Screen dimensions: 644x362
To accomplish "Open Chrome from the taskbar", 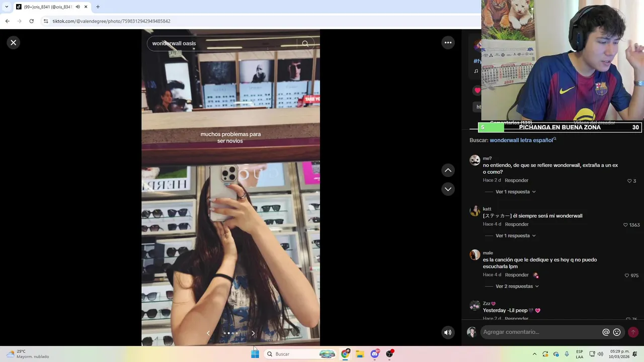I will pos(345,354).
